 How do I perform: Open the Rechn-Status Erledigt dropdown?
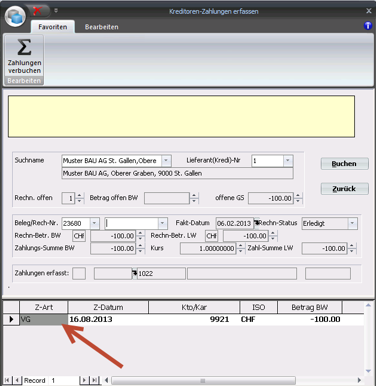coord(352,223)
